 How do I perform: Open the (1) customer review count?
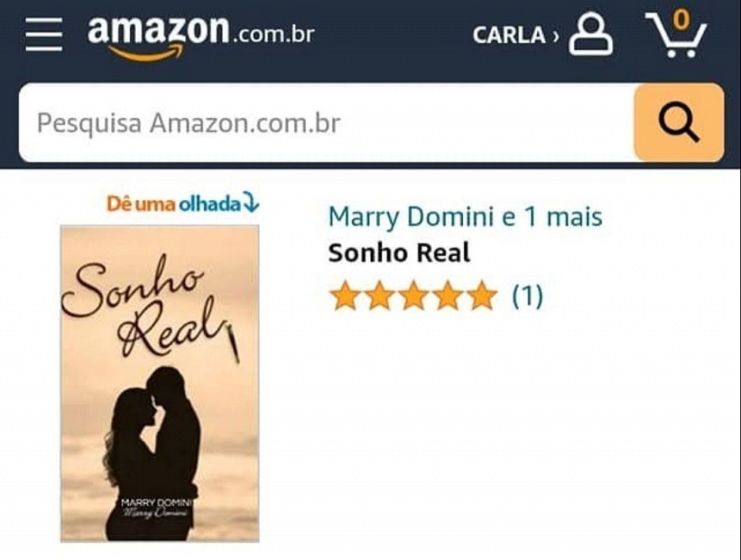tap(528, 296)
